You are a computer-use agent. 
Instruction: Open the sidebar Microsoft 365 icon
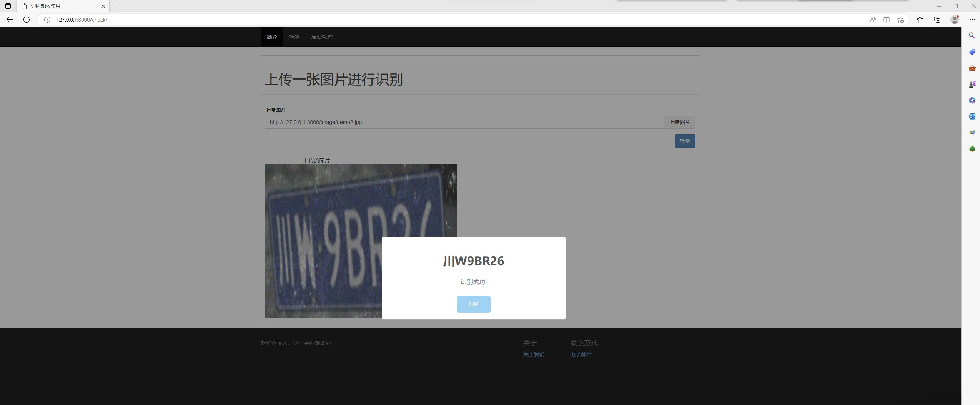pyautogui.click(x=972, y=100)
